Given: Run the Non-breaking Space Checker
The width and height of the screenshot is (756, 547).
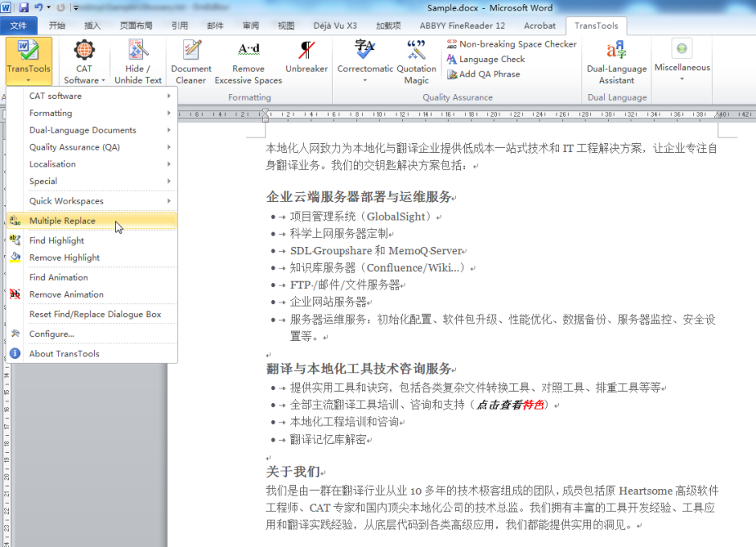Looking at the screenshot, I should click(512, 44).
